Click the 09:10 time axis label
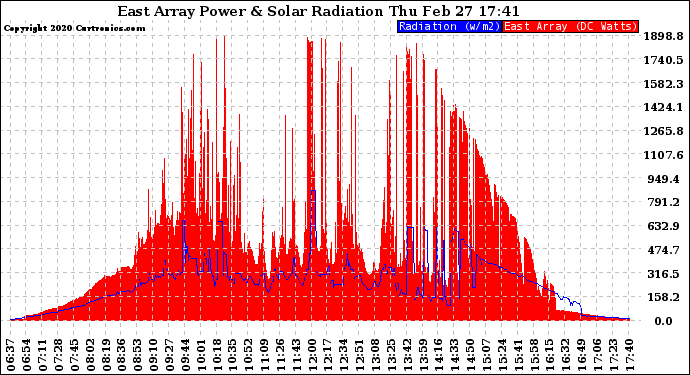Image resolution: width=690 pixels, height=375 pixels. click(x=153, y=355)
